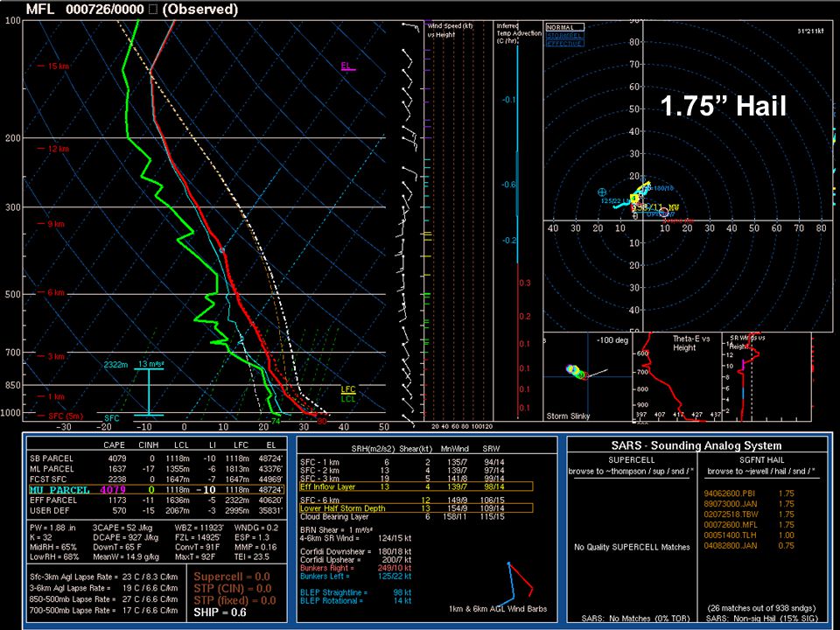
Task: Click the 'Storm Slinky' label
Action: pos(568,416)
